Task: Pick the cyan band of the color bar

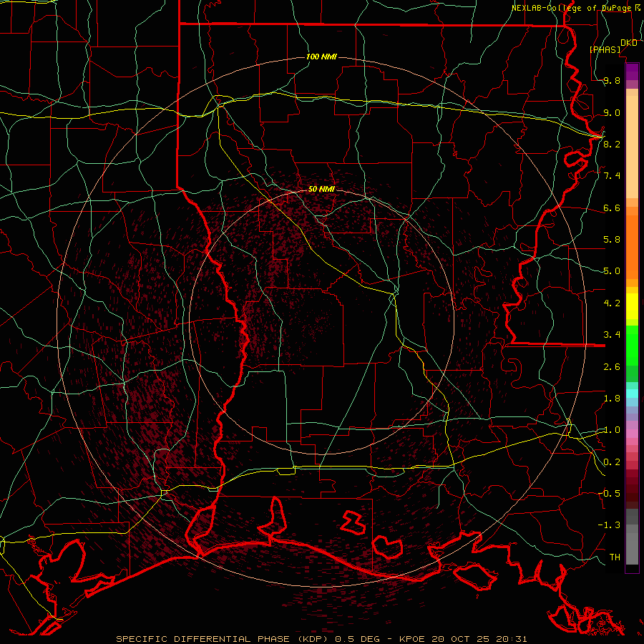Action: click(x=632, y=394)
